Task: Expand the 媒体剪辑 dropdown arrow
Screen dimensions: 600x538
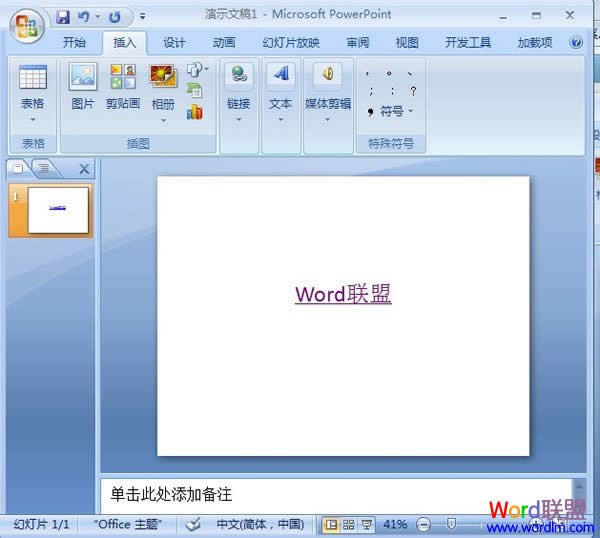Action: point(328,119)
